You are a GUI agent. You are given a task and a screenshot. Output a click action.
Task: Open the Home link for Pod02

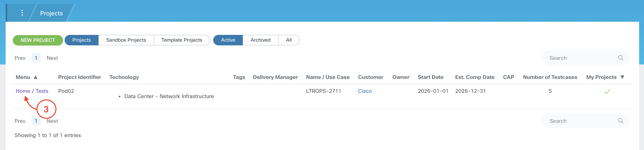click(x=23, y=91)
